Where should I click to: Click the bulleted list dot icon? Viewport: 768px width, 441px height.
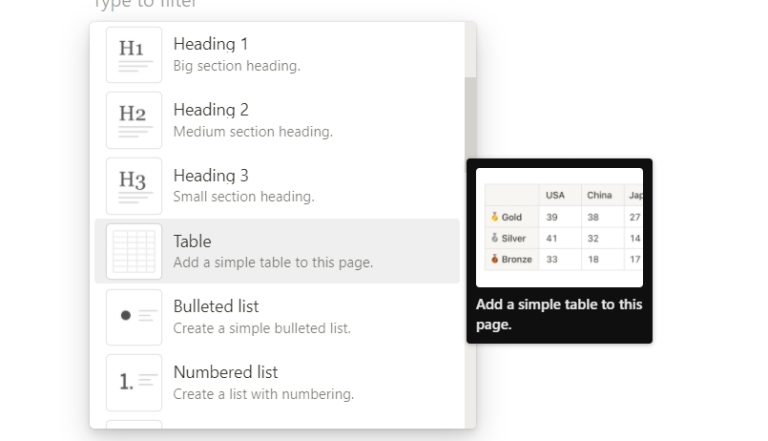click(134, 317)
